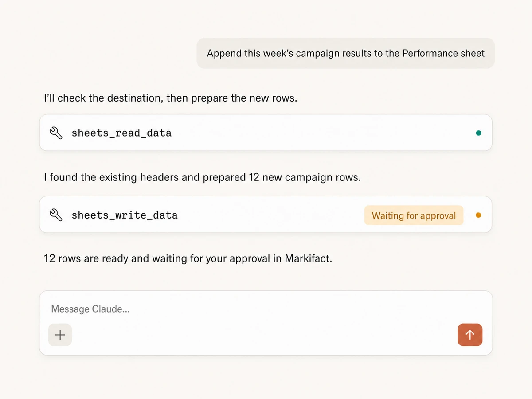Click text "12 rows are ready and waiting for your approval in Markifact."
The image size is (532, 399).
point(188,258)
